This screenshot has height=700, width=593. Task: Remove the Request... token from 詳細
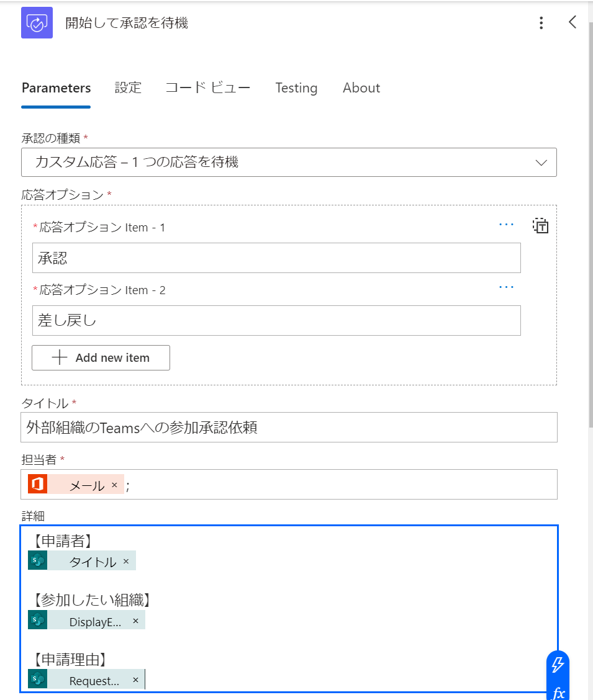coord(136,680)
